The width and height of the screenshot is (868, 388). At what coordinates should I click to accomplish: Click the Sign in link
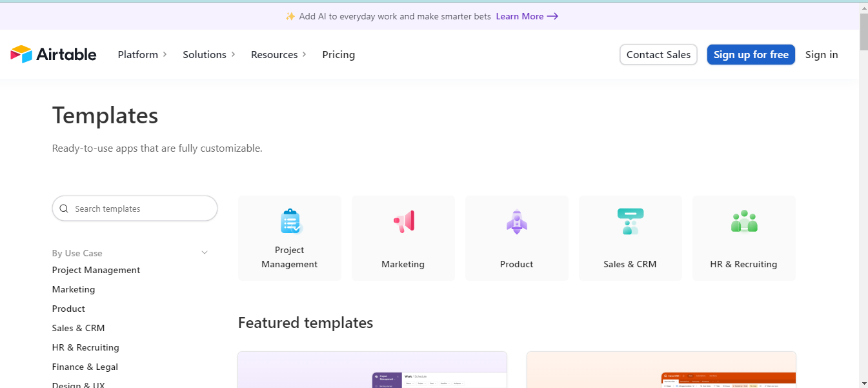coord(822,54)
